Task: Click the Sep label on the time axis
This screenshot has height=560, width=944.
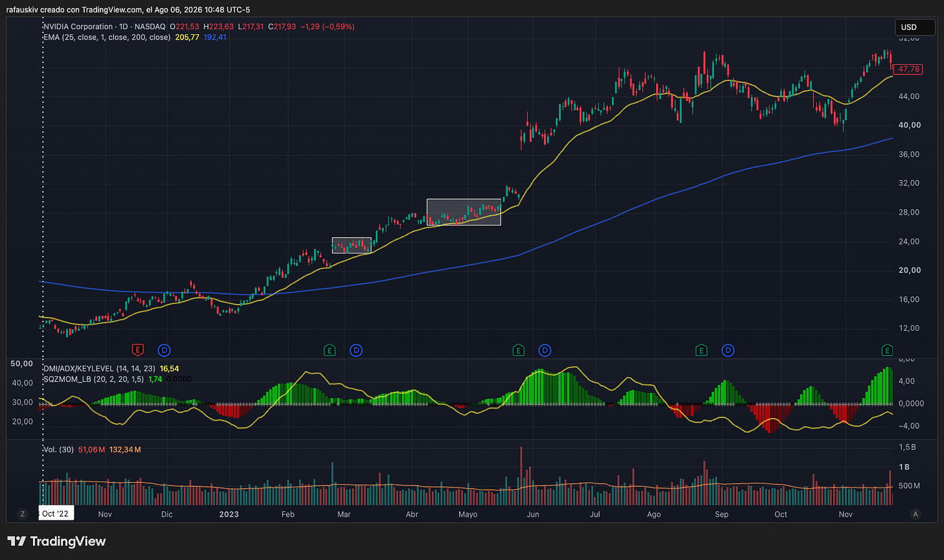Action: pos(722,514)
